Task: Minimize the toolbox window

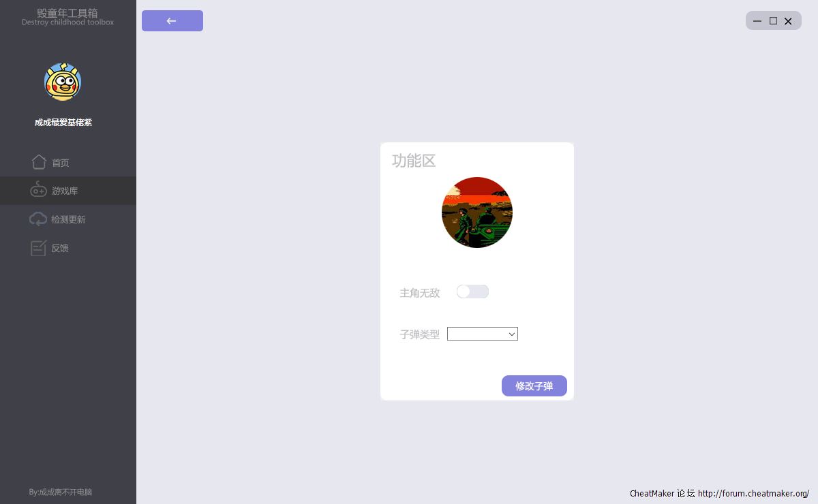Action: point(757,21)
